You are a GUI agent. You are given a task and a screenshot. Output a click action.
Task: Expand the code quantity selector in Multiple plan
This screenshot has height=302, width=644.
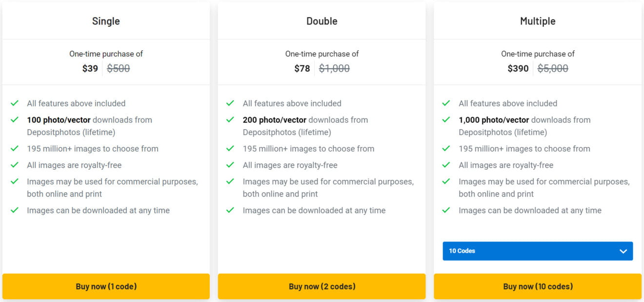(537, 251)
